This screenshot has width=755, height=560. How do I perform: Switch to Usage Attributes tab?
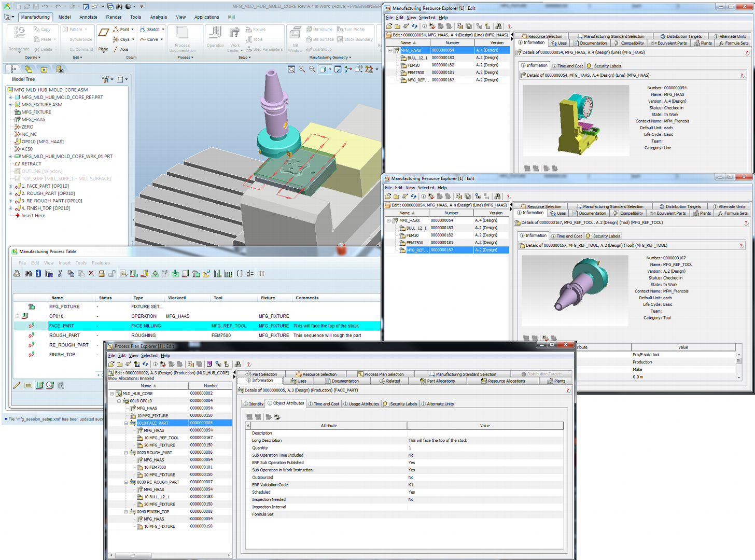(x=361, y=404)
